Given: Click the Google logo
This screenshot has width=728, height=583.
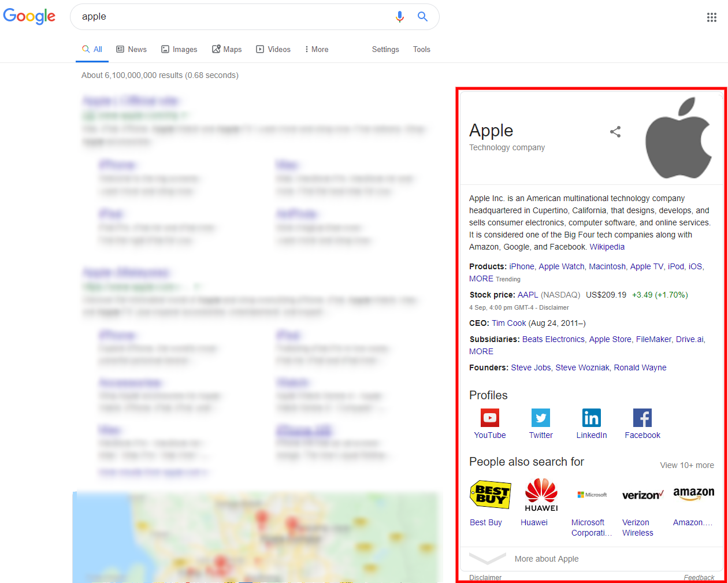Looking at the screenshot, I should click(x=29, y=16).
